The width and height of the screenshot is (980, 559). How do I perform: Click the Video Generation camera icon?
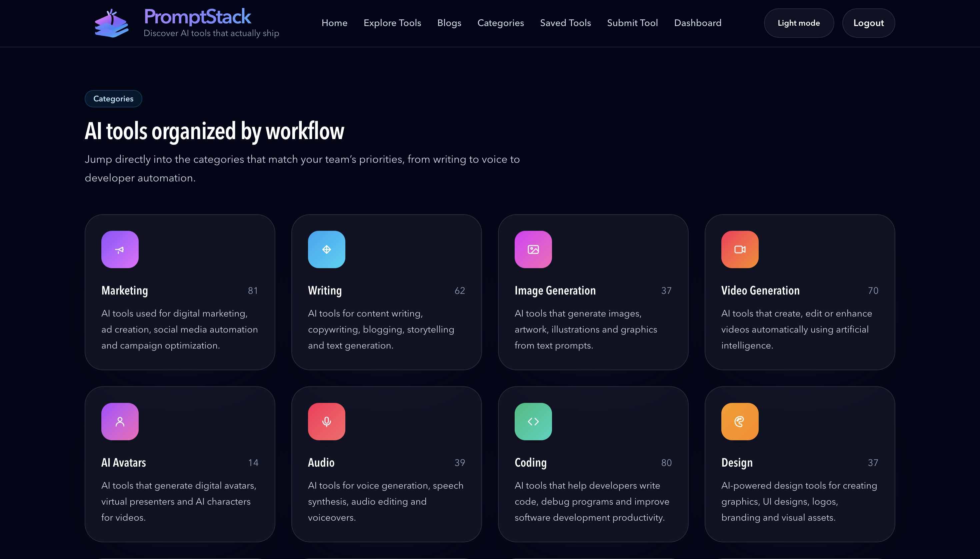coord(739,249)
